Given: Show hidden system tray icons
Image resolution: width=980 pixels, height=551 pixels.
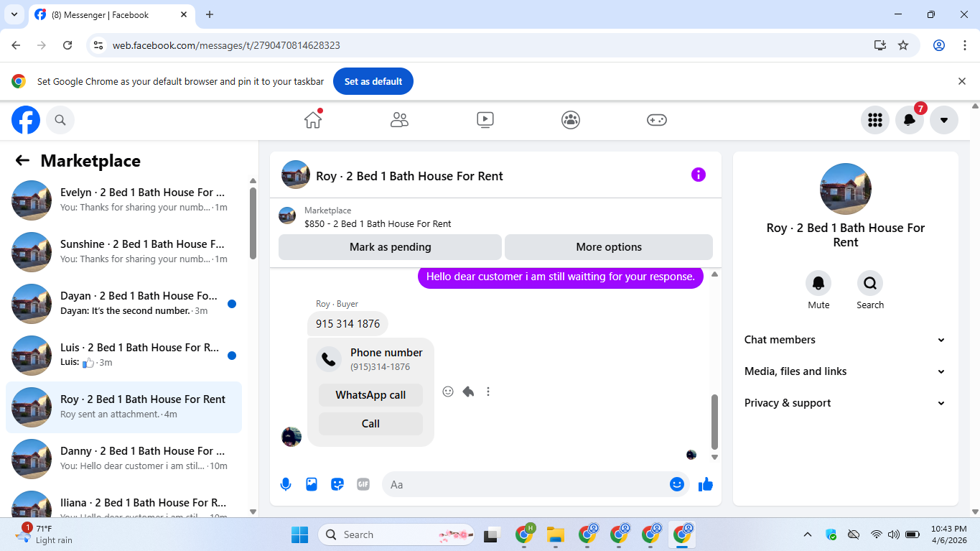Looking at the screenshot, I should click(x=808, y=534).
